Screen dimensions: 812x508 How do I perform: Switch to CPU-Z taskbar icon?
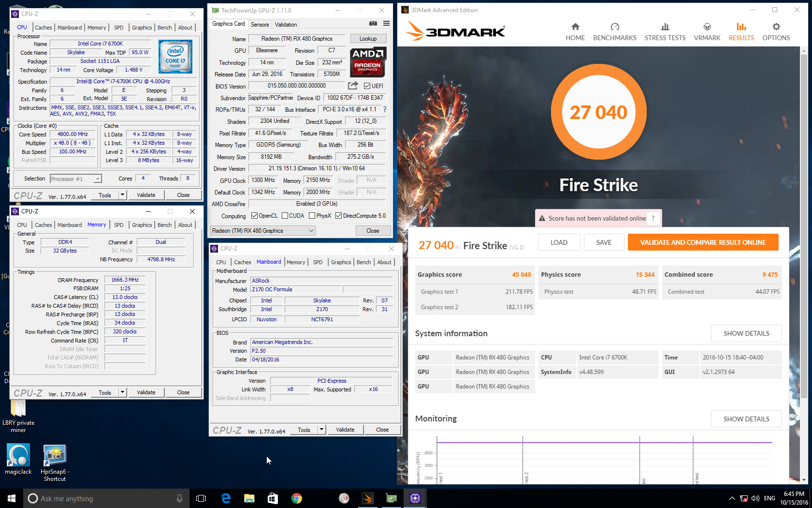pyautogui.click(x=415, y=498)
